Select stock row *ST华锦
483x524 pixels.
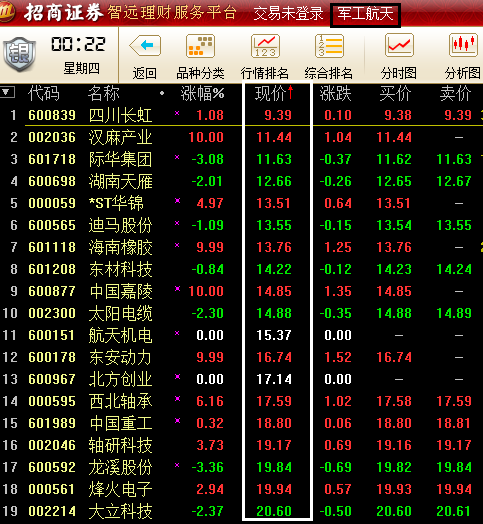coord(241,203)
